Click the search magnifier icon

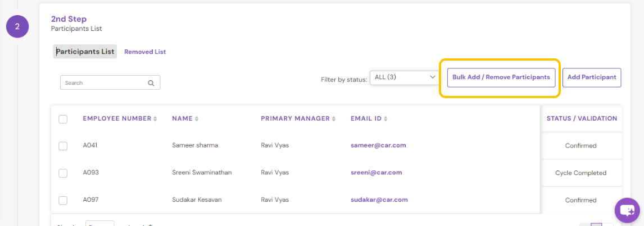pos(151,83)
